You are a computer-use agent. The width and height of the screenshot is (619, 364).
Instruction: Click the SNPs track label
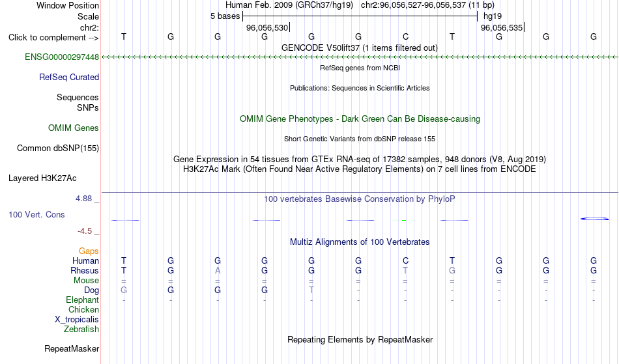tap(88, 107)
